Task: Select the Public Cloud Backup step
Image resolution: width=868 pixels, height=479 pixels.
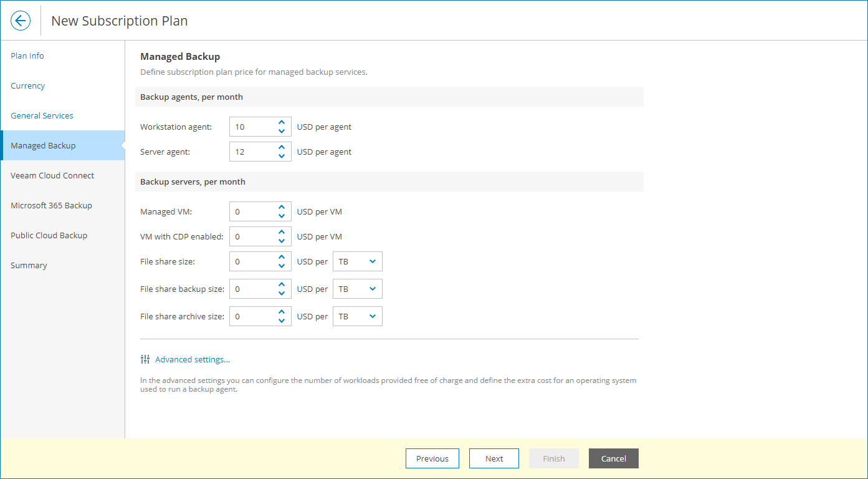Action: pos(49,235)
